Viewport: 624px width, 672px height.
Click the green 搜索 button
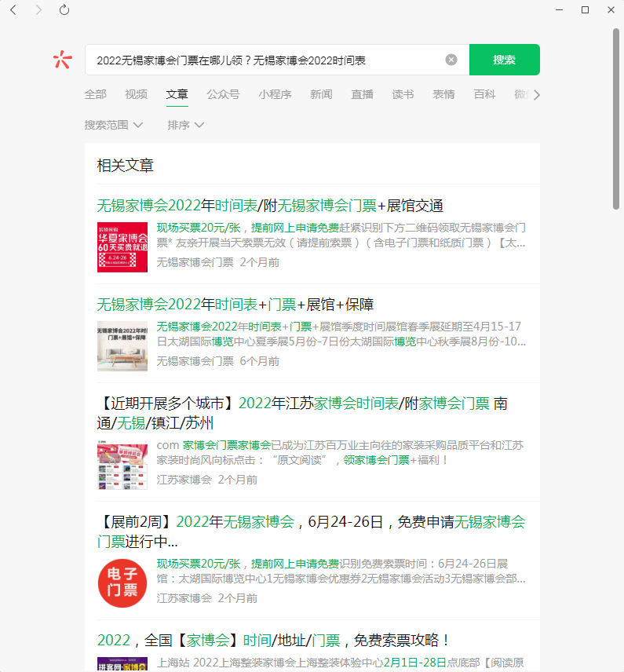[x=505, y=60]
